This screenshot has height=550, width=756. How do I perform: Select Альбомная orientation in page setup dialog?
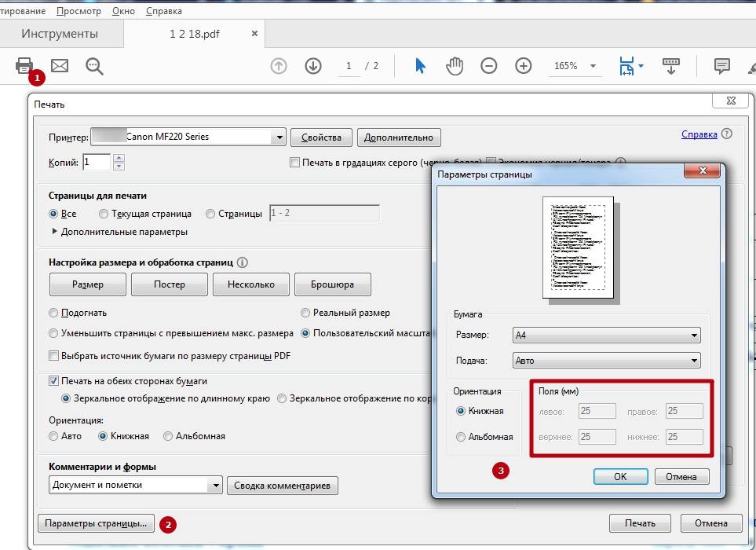tap(461, 437)
